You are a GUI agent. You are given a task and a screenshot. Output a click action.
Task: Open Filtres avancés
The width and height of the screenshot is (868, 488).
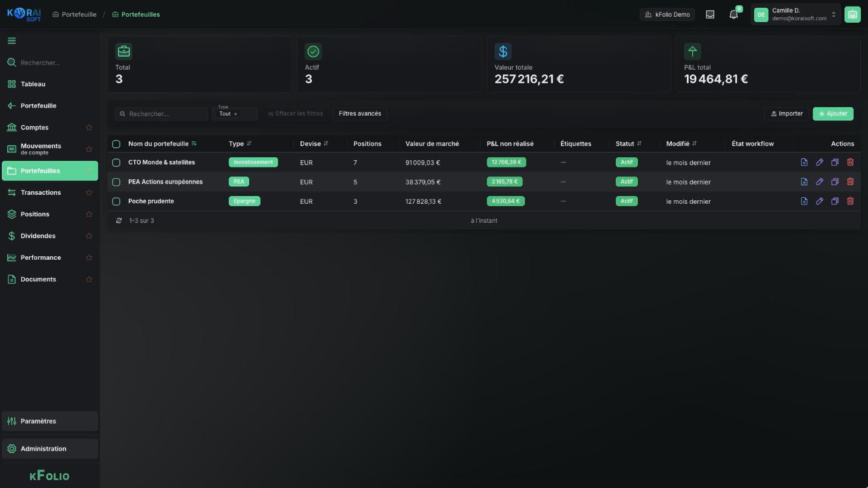359,114
